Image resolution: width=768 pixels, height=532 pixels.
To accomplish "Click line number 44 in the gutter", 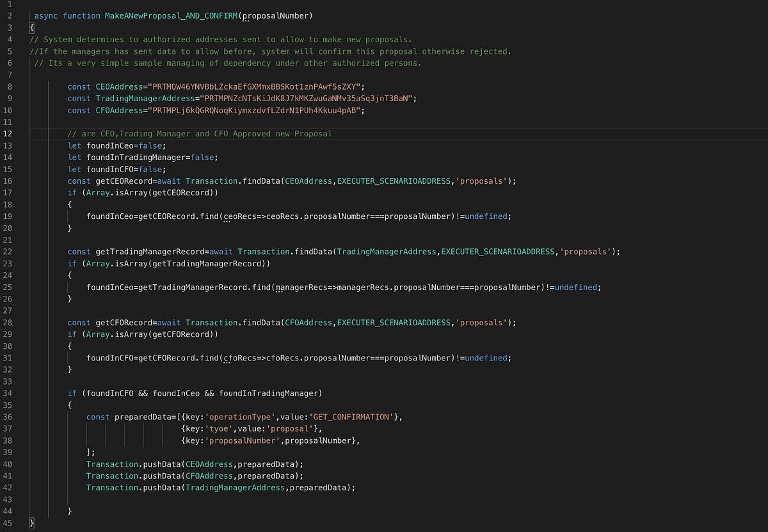I will coord(8,512).
